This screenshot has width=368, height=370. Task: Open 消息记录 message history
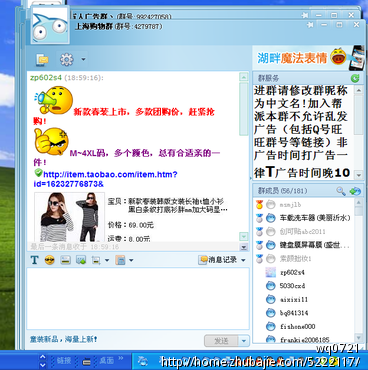[x=218, y=260]
